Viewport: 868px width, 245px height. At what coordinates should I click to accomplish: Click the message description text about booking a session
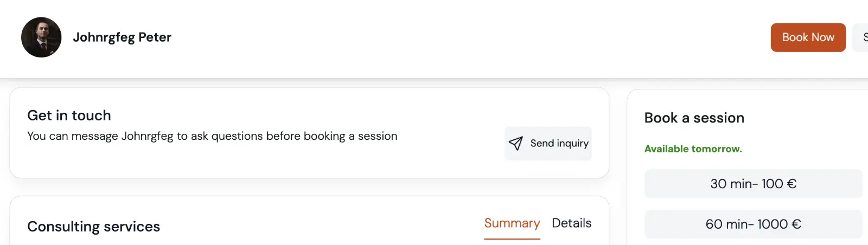click(212, 136)
